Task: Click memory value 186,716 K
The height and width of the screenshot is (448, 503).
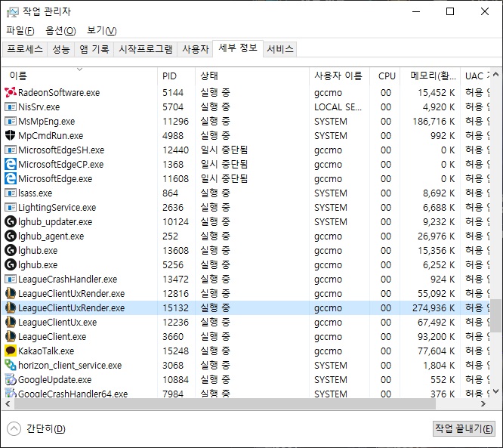Action: [434, 122]
